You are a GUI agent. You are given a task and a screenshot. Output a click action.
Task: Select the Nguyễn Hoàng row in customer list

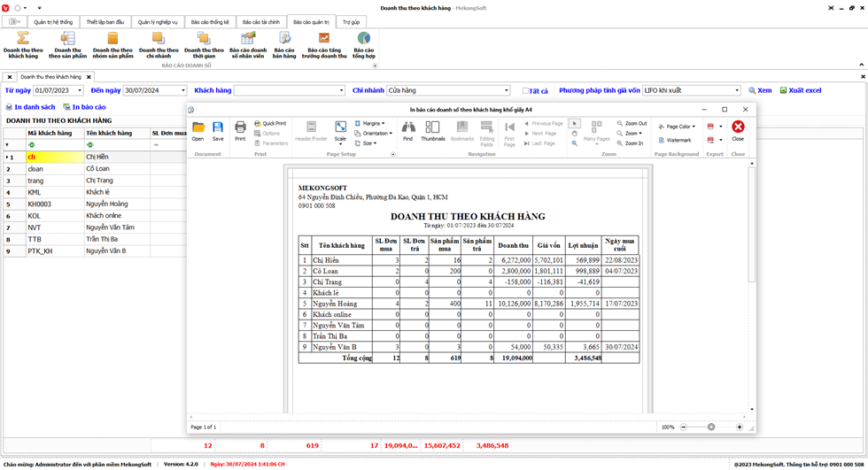point(106,204)
